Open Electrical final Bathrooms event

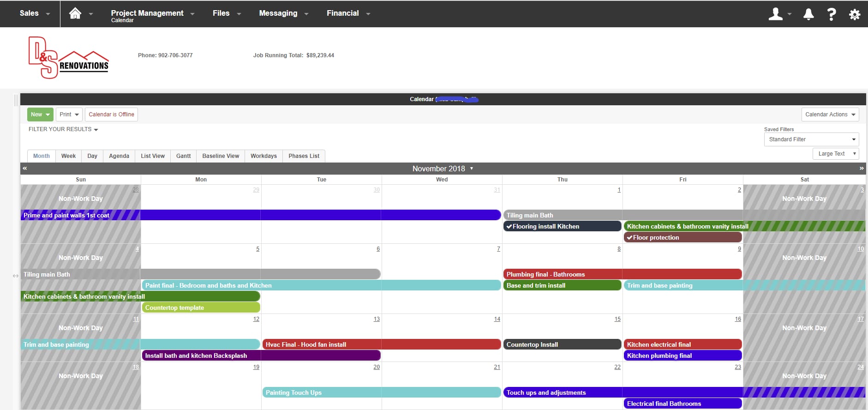pos(683,404)
